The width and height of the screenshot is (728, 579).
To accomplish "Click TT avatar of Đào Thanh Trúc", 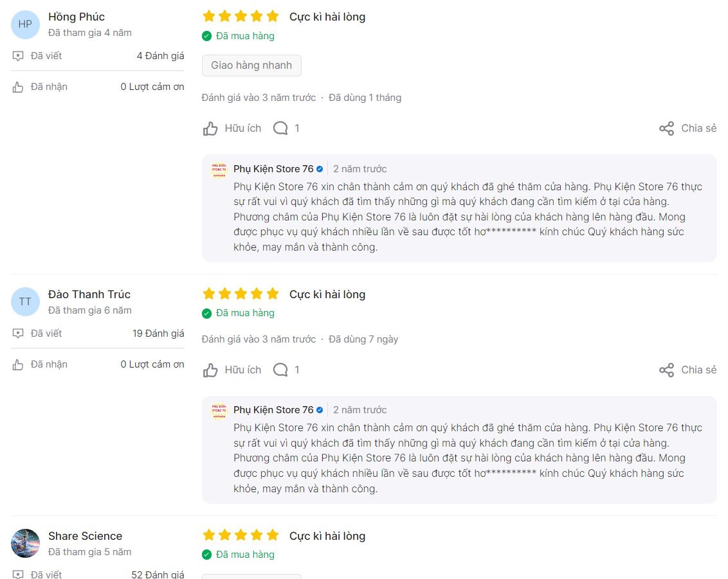I will (25, 301).
